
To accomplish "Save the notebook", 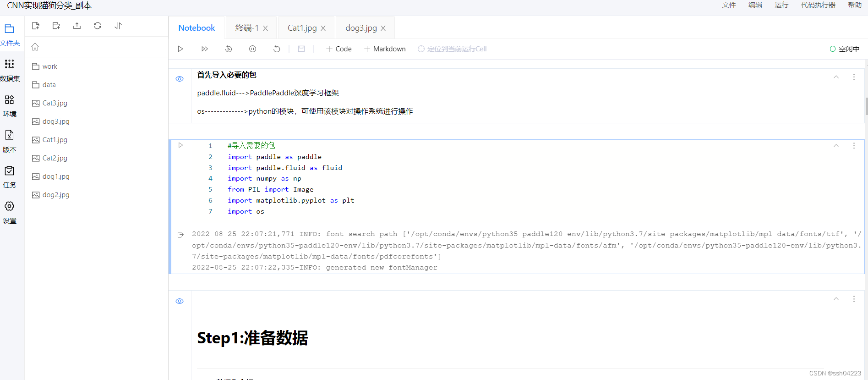I will pyautogui.click(x=301, y=49).
